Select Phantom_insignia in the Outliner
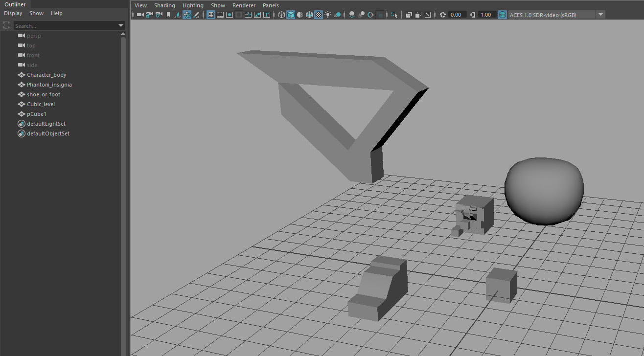644x356 pixels. tap(49, 85)
